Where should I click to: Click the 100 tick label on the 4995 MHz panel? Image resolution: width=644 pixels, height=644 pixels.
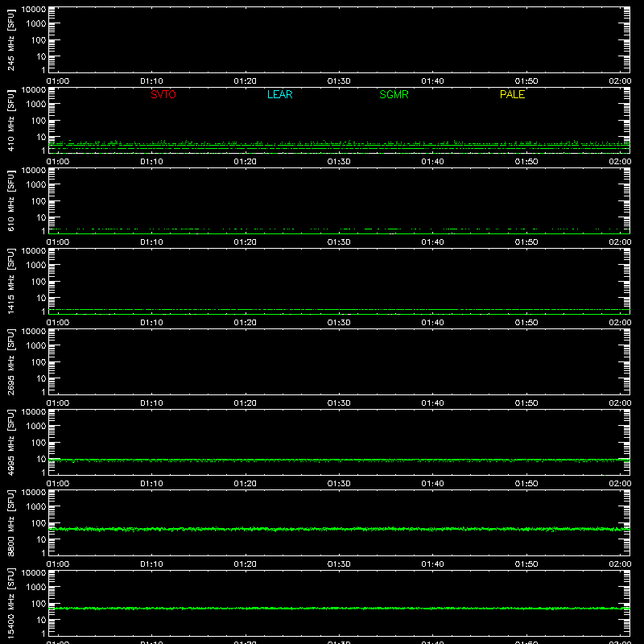39,443
